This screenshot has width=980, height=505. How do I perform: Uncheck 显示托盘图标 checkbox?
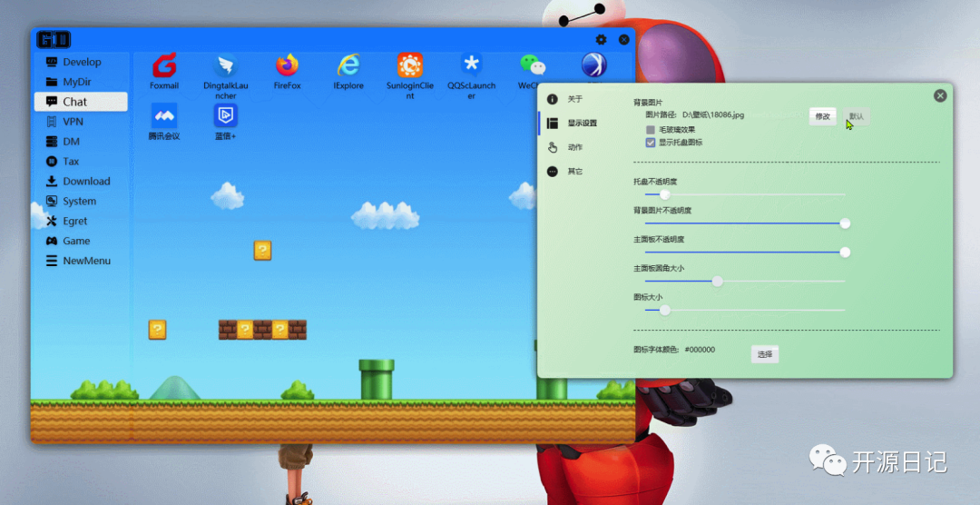coord(651,143)
